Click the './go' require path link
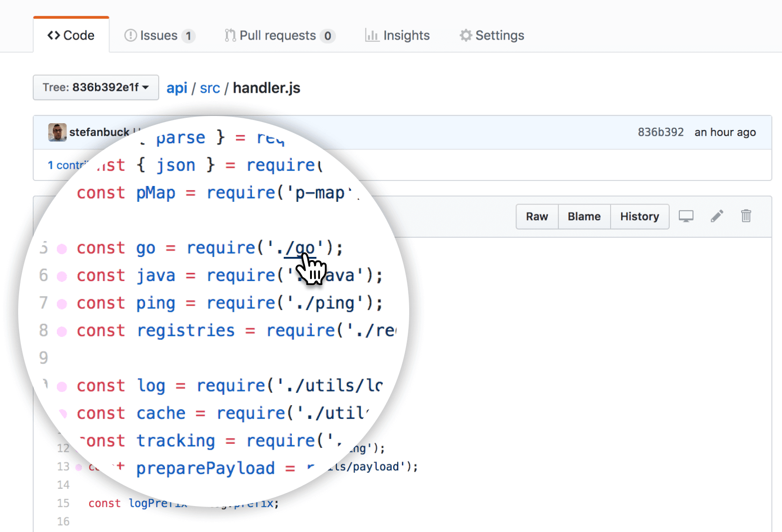This screenshot has width=782, height=532. coord(300,248)
